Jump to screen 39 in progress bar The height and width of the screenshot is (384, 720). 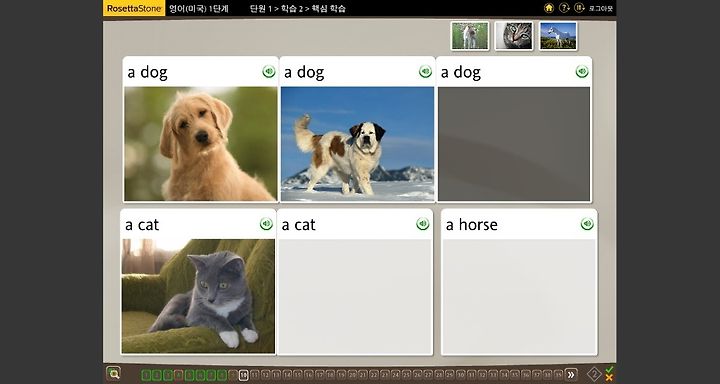(x=558, y=375)
